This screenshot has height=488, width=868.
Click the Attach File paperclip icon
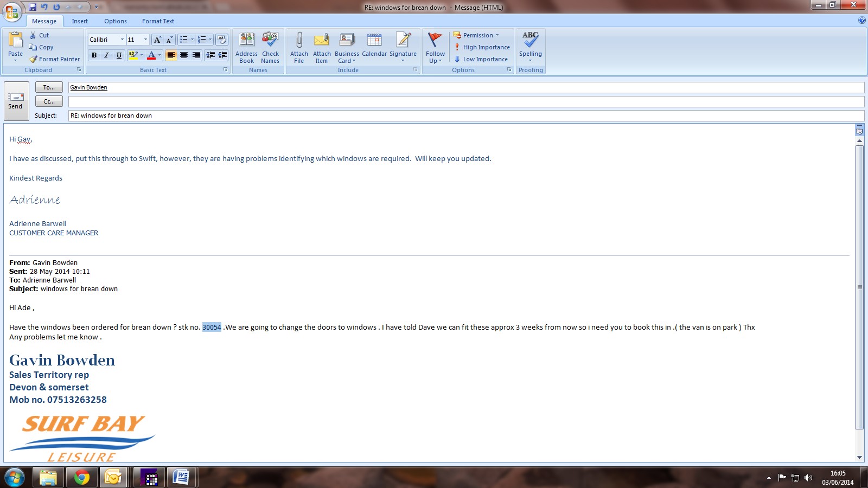pyautogui.click(x=299, y=41)
